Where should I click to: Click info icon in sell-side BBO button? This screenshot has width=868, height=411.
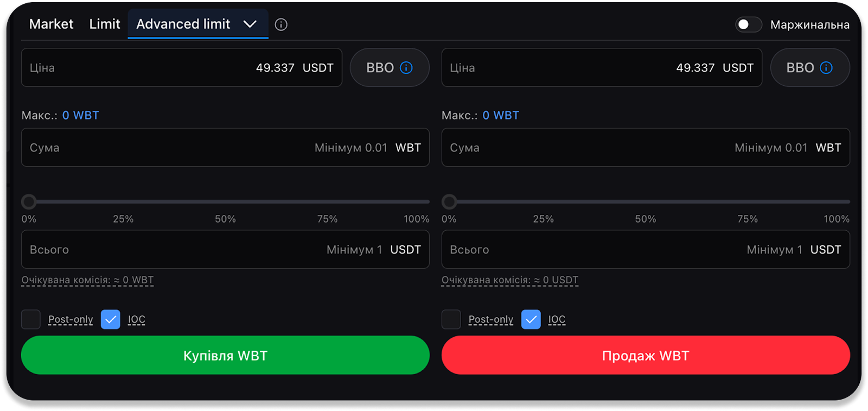pos(826,67)
